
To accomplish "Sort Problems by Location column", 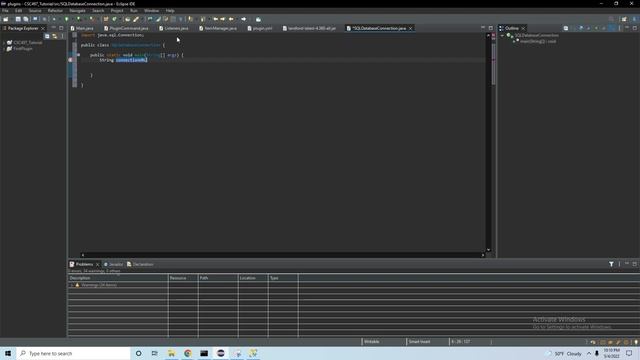I will coord(253,278).
